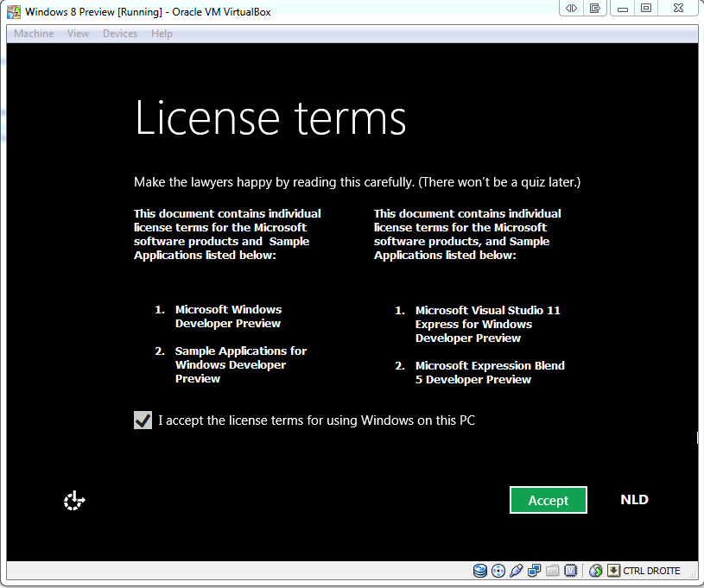
Task: Click the shared folders status icon
Action: click(x=553, y=571)
